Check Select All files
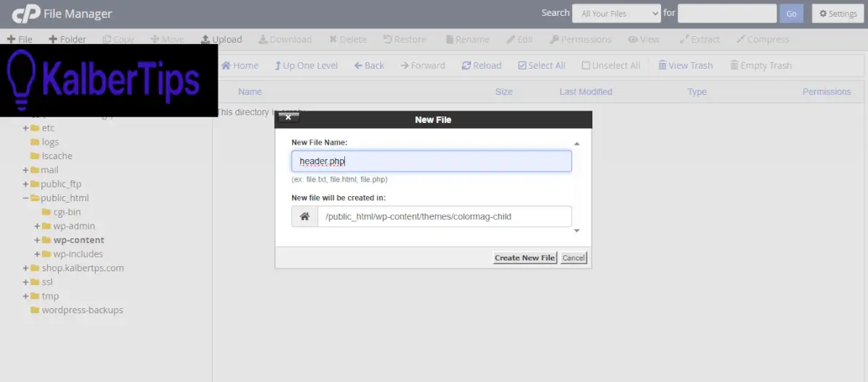This screenshot has height=382, width=868. 522,65
